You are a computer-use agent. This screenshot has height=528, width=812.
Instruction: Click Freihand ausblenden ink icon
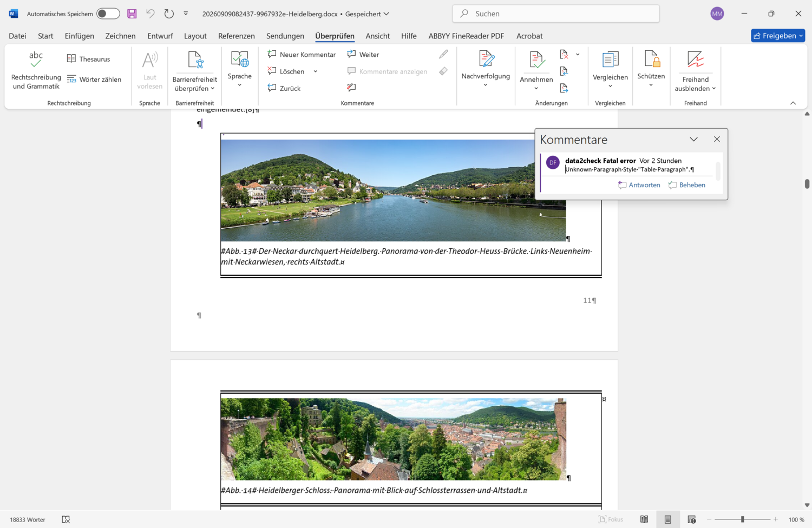click(696, 60)
